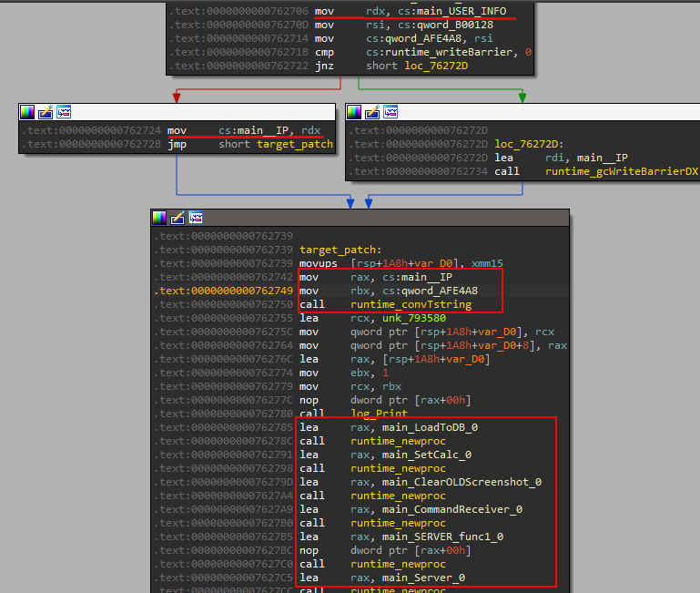Click the pencil icon on loc_76272D node header
Viewport: 700px width, 593px height.
tap(372, 112)
